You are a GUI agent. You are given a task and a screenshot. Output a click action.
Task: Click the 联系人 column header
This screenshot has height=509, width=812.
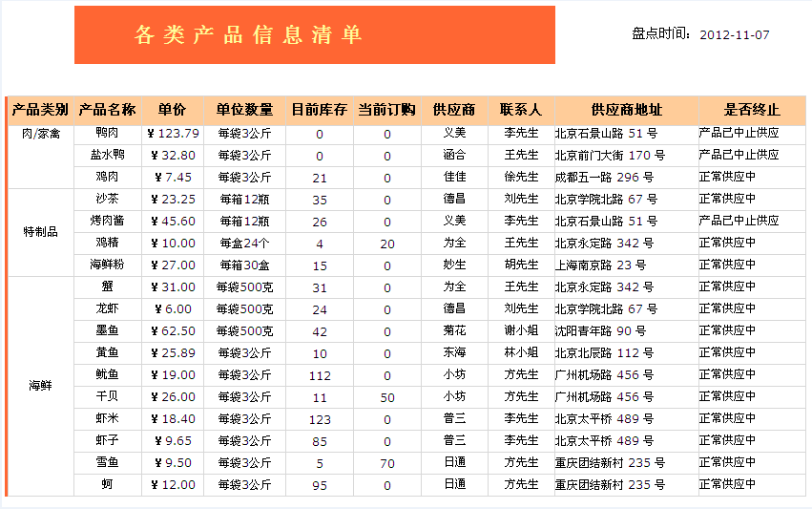(520, 110)
